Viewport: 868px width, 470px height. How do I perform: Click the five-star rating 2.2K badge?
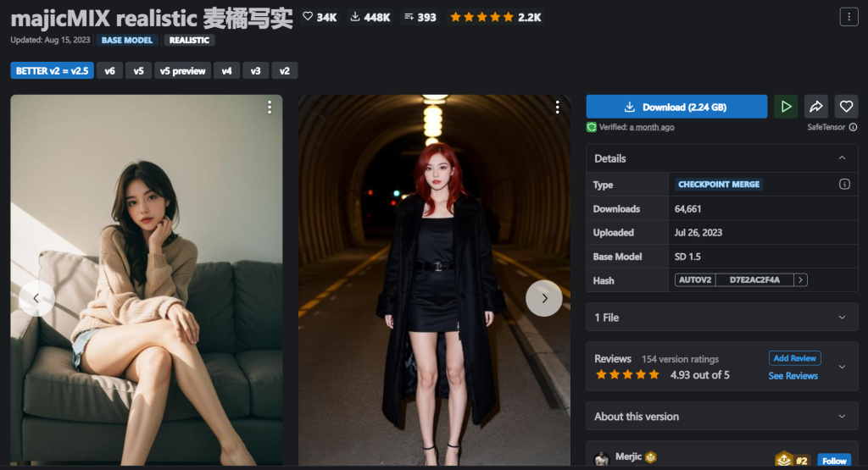click(x=495, y=17)
